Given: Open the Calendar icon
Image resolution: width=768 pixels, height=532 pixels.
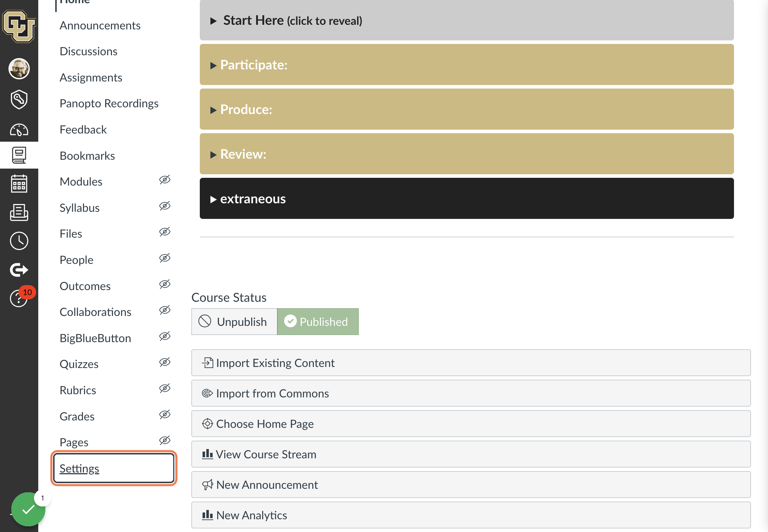Looking at the screenshot, I should (19, 183).
